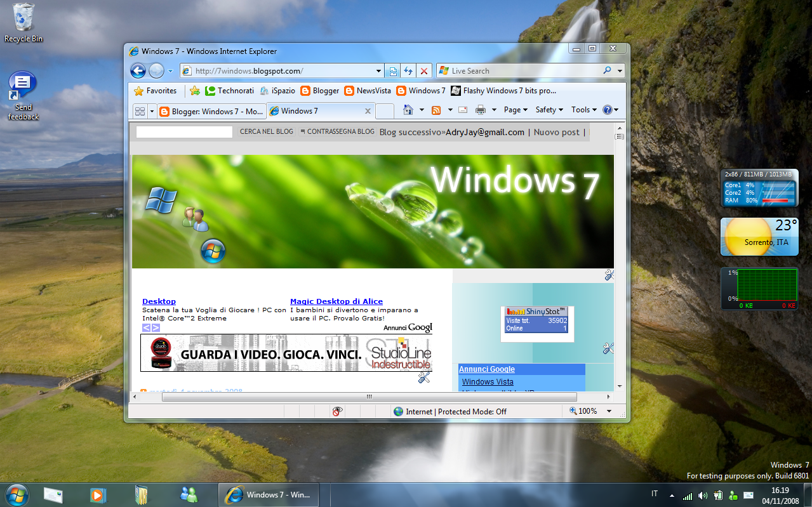Open the Start menu orb
The height and width of the screenshot is (507, 812).
tap(17, 494)
